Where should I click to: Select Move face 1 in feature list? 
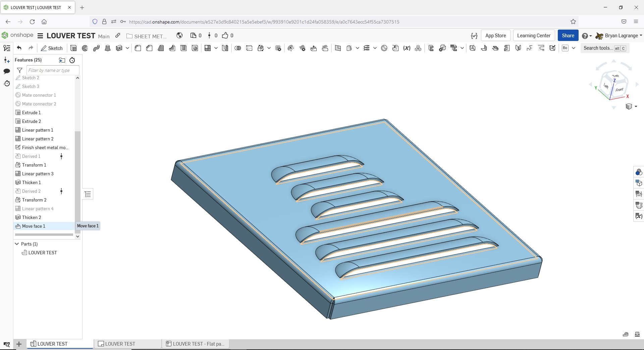tap(44, 226)
